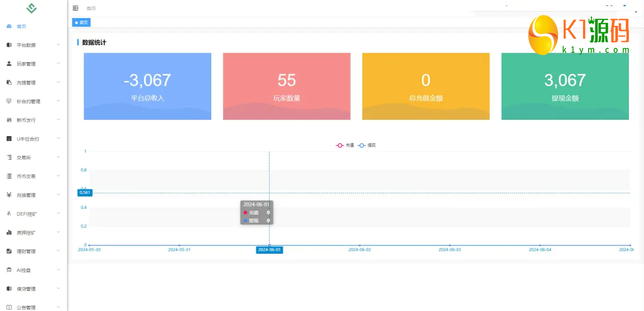Viewport: 644px width, 311px height.
Task: Open the user dropdown caret at top right
Action: pos(635,12)
